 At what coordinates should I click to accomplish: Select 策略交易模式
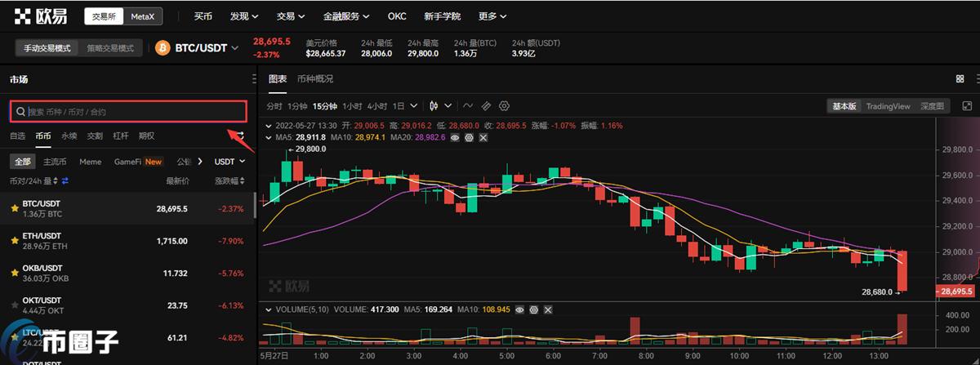(x=110, y=48)
